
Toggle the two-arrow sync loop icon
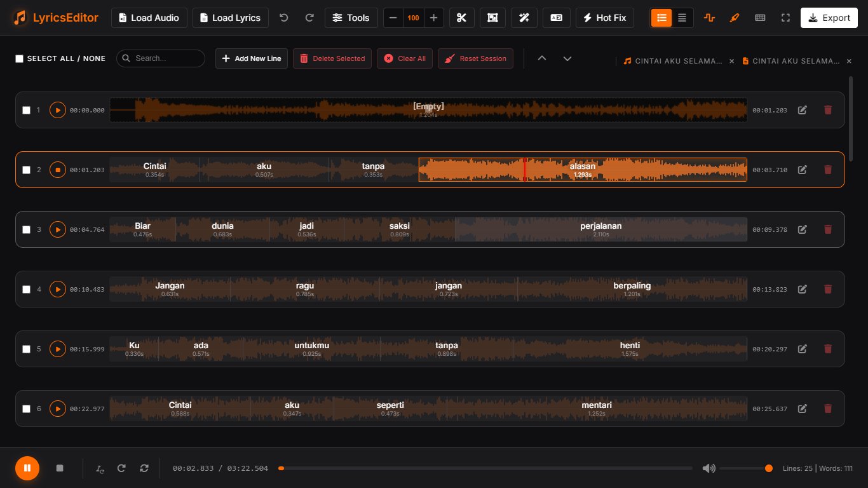pos(144,468)
